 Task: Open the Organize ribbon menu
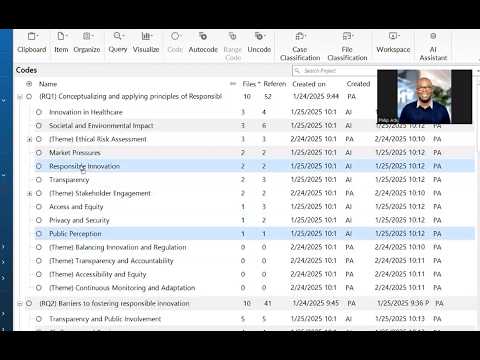[x=87, y=43]
